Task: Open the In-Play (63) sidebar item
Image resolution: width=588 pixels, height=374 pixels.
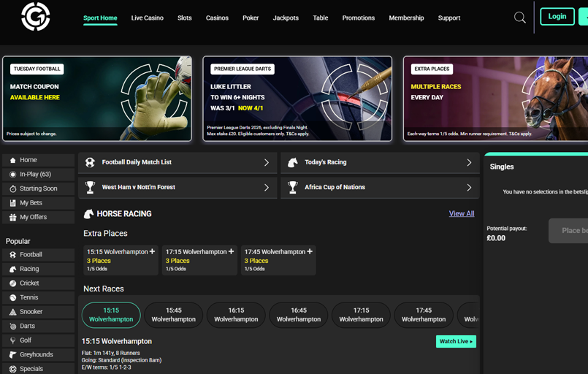Action: click(38, 175)
